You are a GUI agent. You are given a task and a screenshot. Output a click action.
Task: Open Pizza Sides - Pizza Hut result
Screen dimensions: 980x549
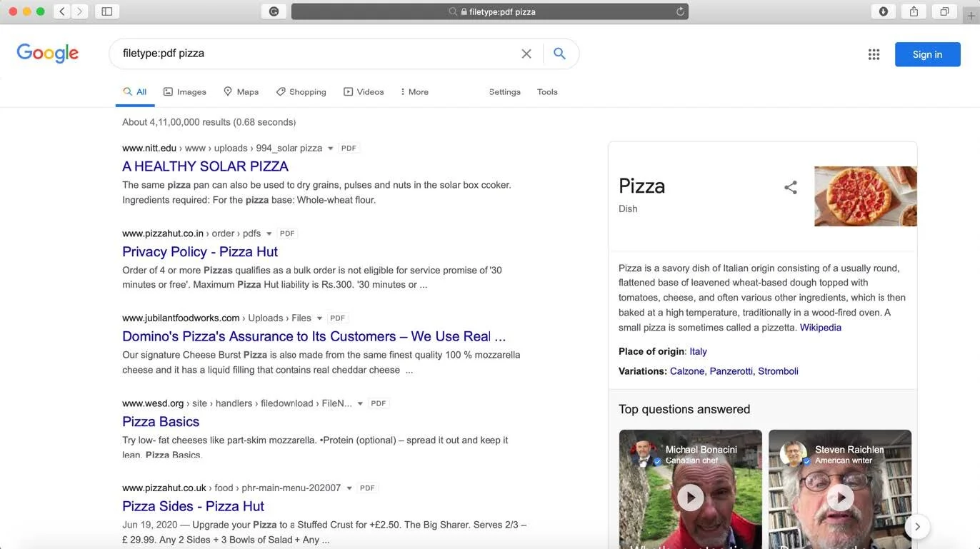[193, 506]
